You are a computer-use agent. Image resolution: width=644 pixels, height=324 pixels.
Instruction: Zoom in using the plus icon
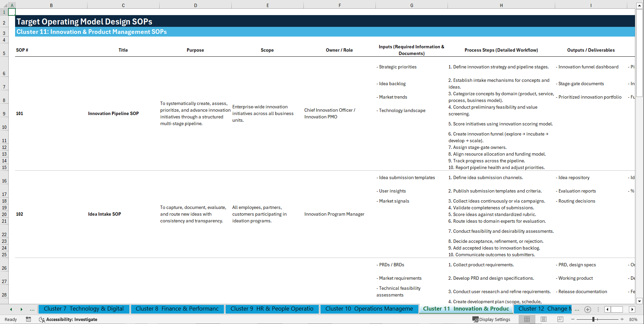(623, 319)
